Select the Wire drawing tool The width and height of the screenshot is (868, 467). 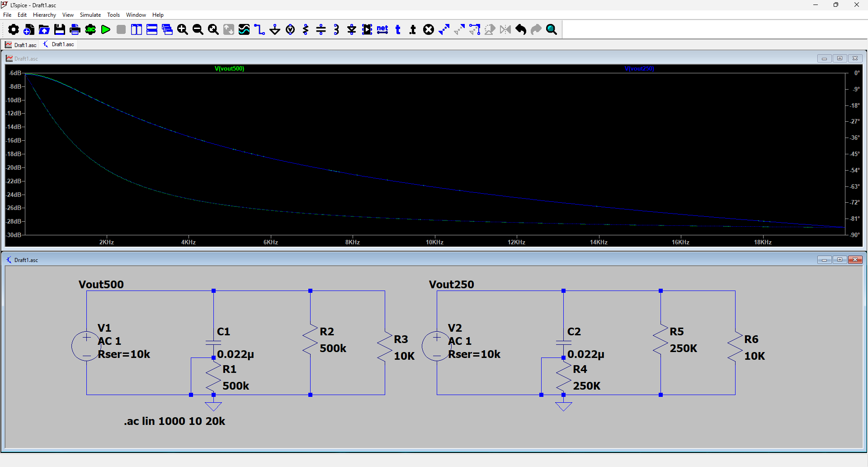[259, 30]
